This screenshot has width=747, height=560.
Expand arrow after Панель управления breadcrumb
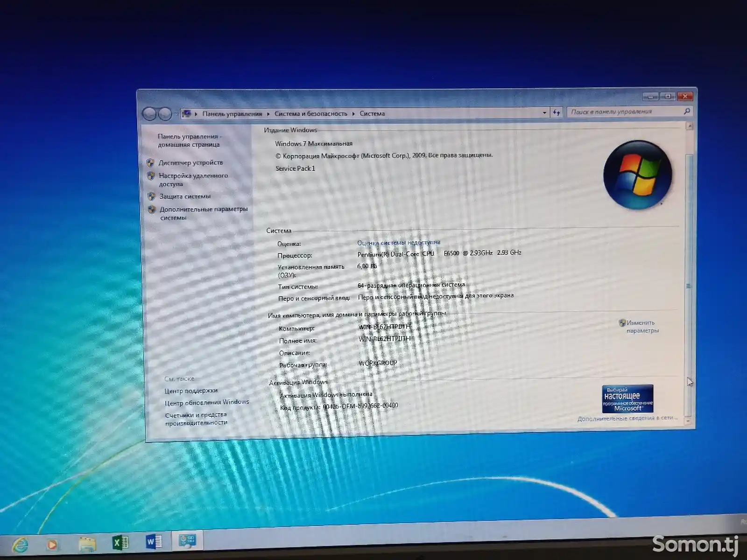(268, 114)
